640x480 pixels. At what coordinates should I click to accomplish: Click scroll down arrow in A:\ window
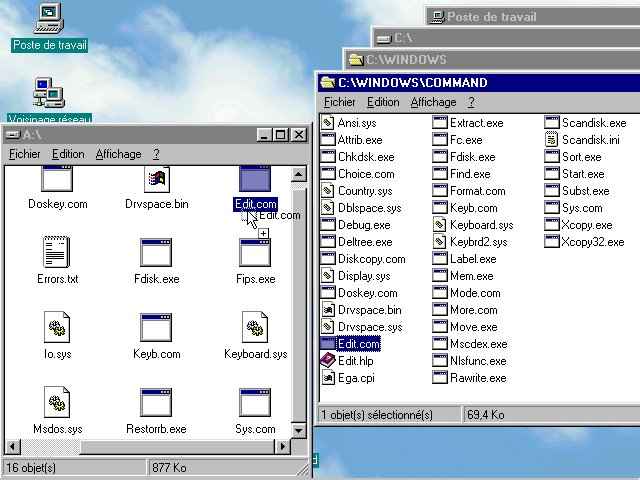(x=299, y=430)
